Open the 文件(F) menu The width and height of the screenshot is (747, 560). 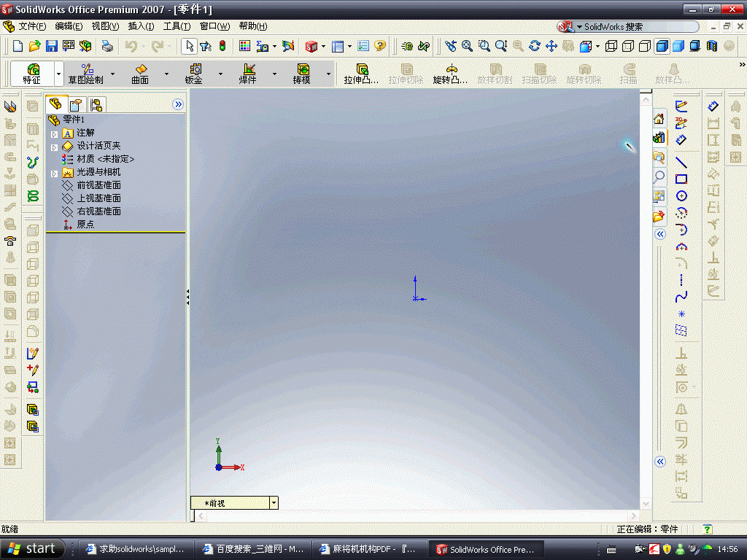click(x=32, y=26)
